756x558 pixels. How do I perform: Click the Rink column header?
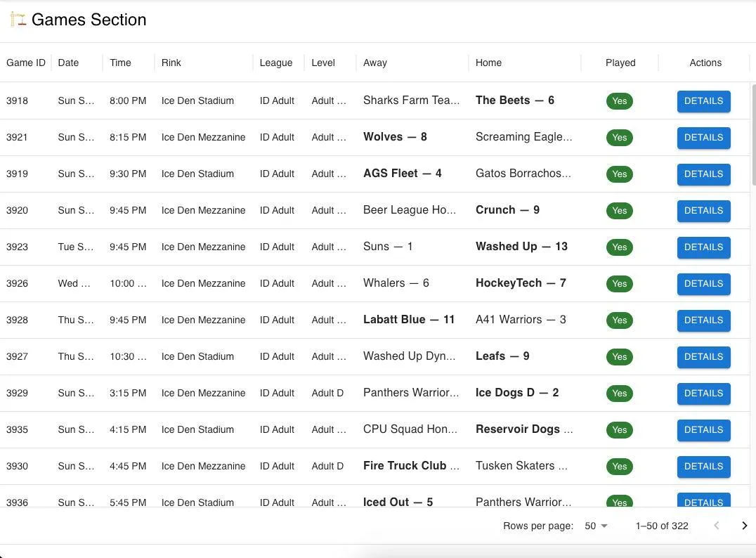(x=171, y=63)
